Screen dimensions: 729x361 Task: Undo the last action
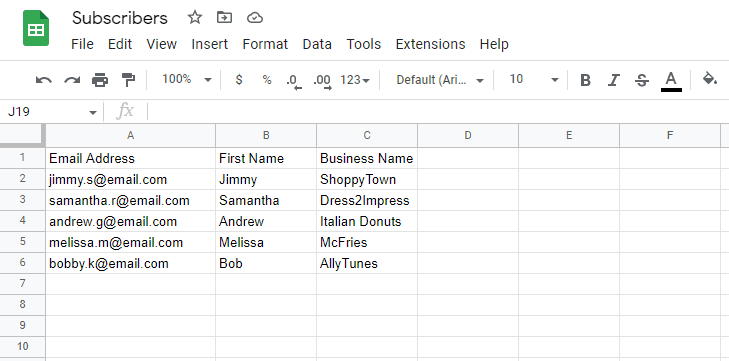[44, 80]
